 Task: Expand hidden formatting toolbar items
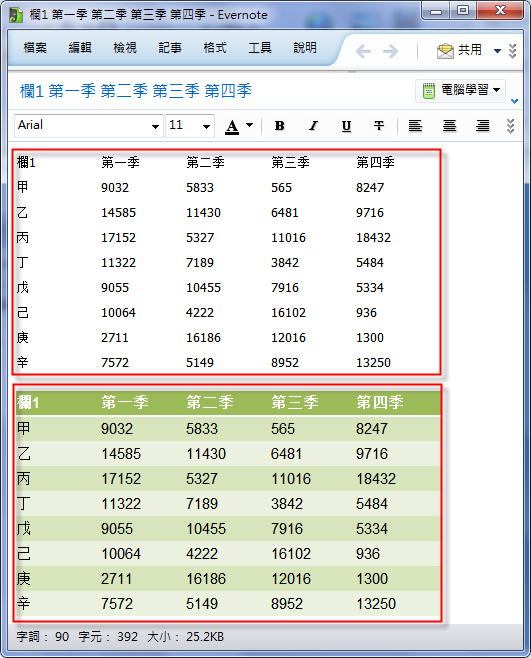pos(510,126)
